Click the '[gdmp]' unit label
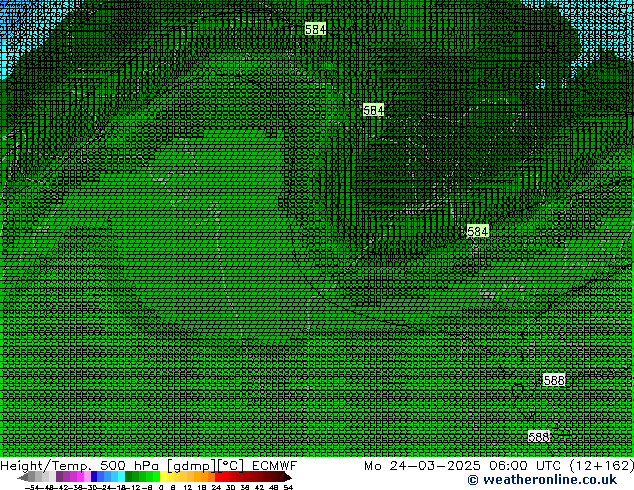 pyautogui.click(x=192, y=466)
